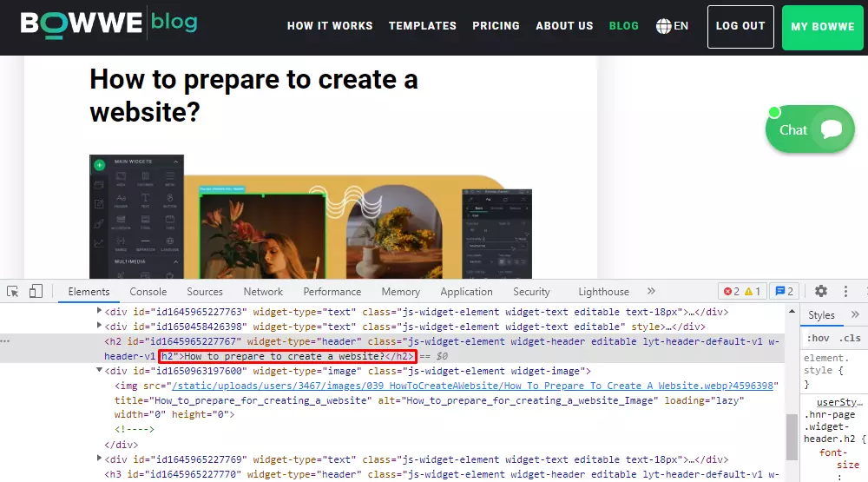Viewport: 868px width, 482px height.
Task: Switch to the Sources tab
Action: (x=204, y=292)
